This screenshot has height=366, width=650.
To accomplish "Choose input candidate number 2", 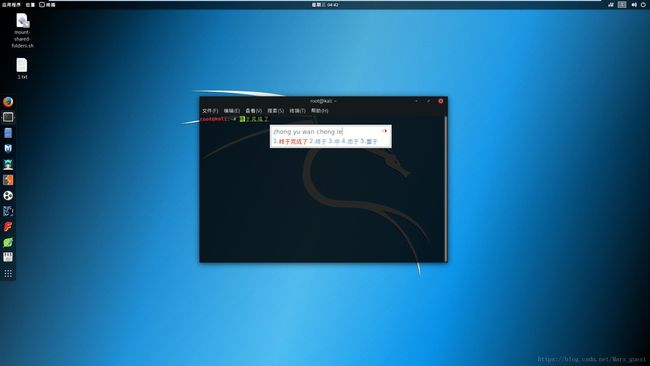I will pos(318,141).
